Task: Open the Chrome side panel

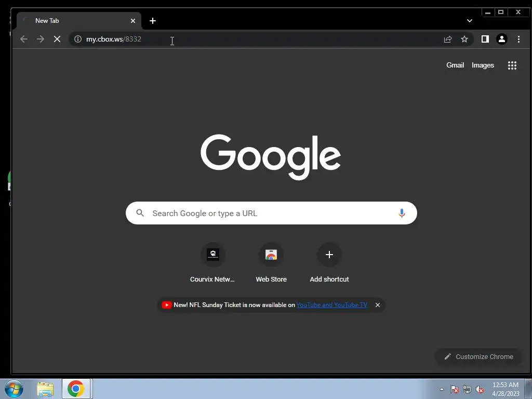Action: [x=485, y=39]
